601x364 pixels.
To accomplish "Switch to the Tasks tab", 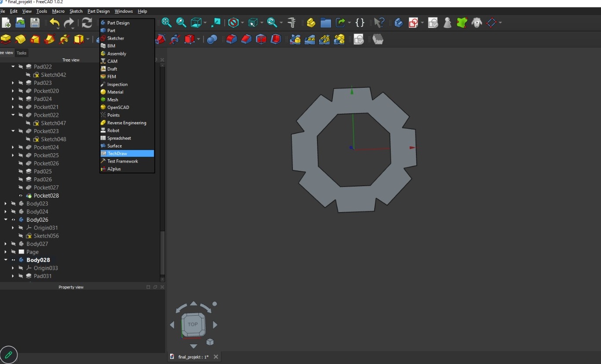I will coord(22,53).
